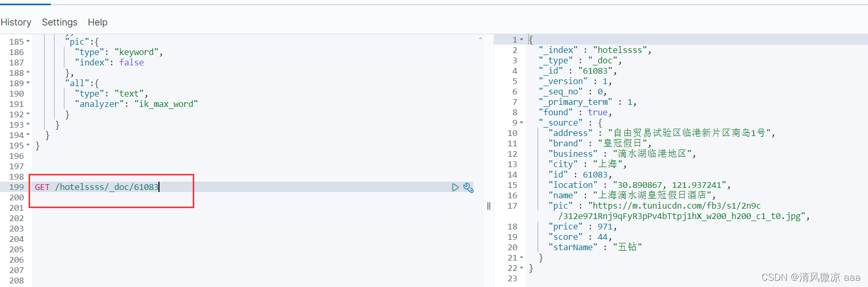Click the tuniucdn pic URL in response
The image size is (868, 287).
(680, 211)
